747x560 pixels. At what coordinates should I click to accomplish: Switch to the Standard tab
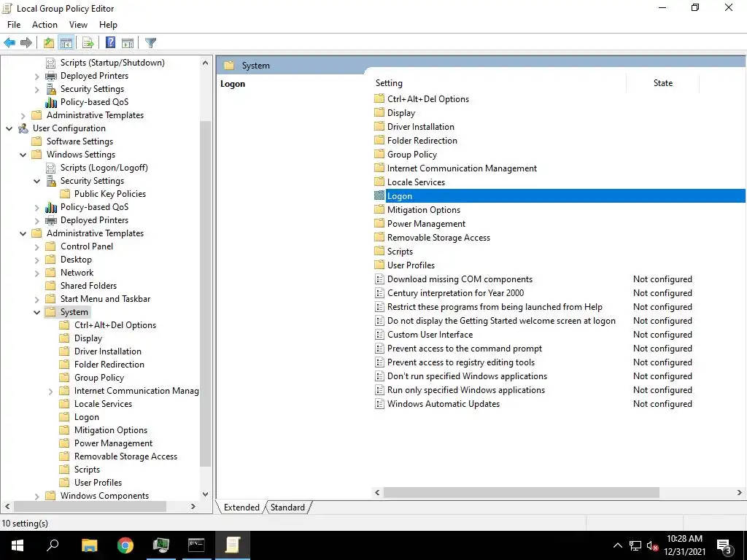pos(287,507)
